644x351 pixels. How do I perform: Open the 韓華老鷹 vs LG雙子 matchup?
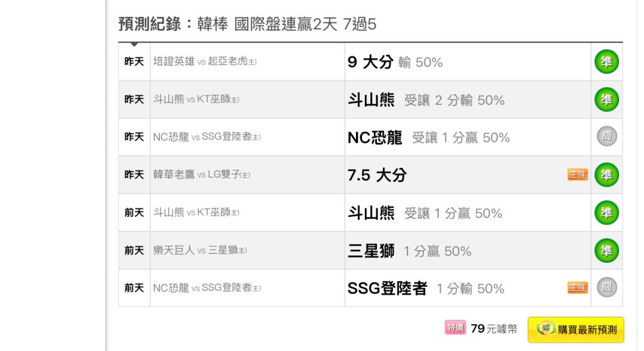[x=202, y=175]
